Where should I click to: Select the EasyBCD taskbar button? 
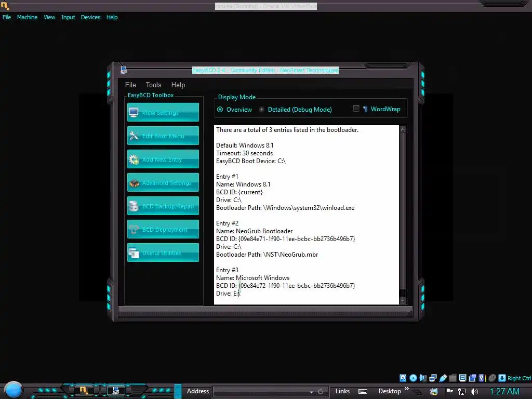click(x=116, y=391)
